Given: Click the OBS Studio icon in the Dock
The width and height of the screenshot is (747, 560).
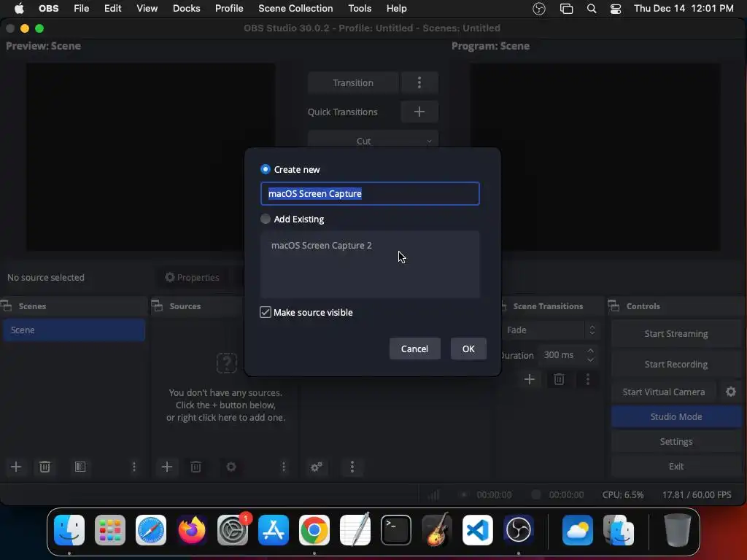Looking at the screenshot, I should pos(519,529).
